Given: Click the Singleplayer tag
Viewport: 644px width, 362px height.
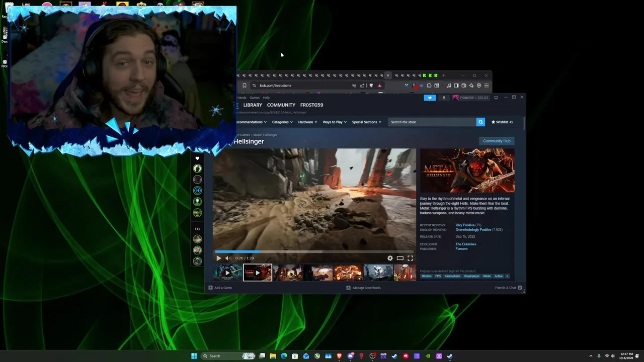Looking at the screenshot, I should [472, 276].
